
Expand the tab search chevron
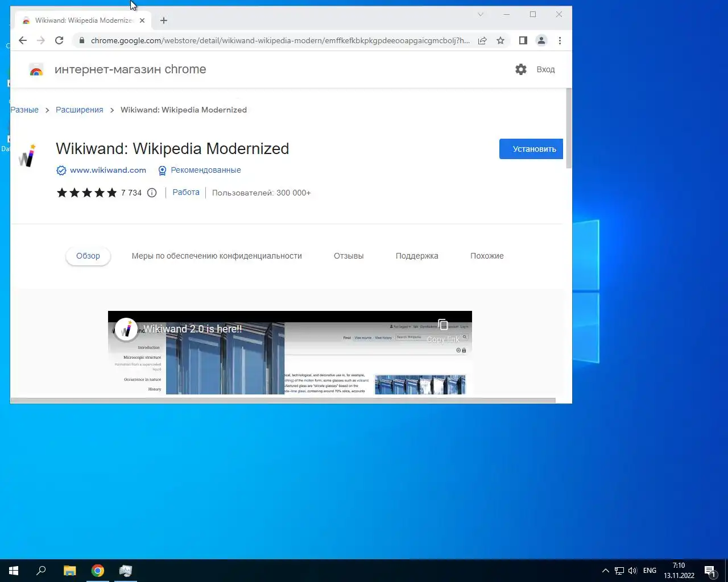[481, 14]
